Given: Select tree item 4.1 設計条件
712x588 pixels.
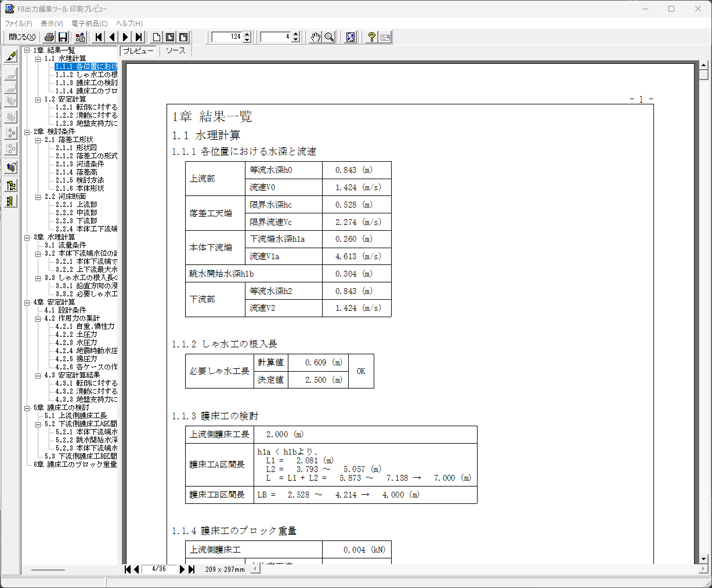Looking at the screenshot, I should click(x=65, y=310).
